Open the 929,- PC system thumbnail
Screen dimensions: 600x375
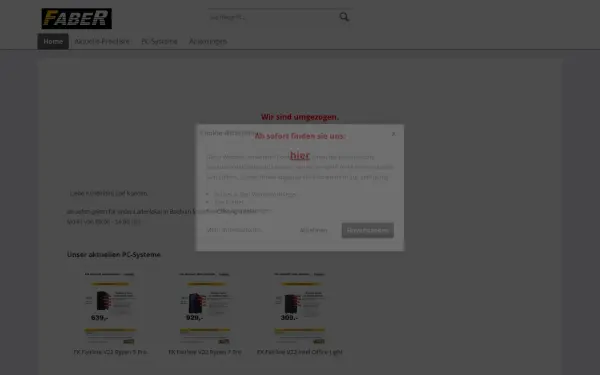click(205, 308)
